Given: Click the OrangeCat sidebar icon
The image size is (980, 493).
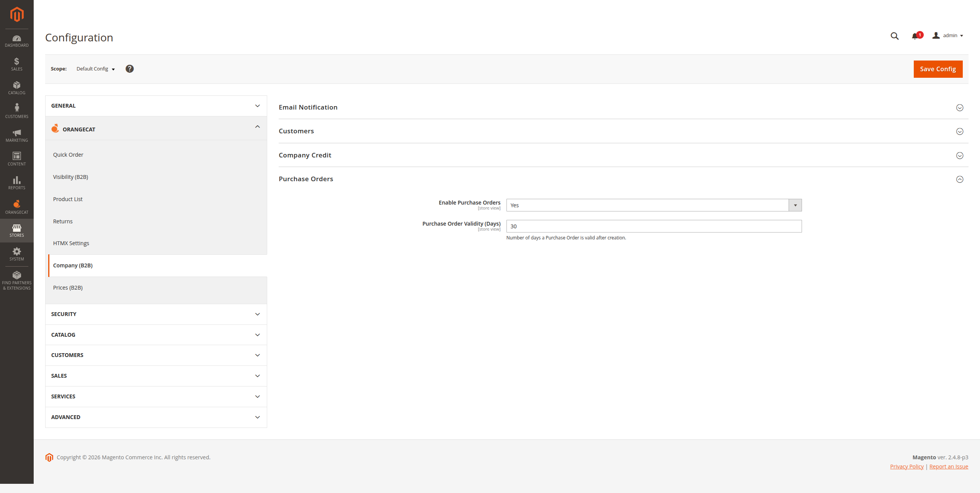Looking at the screenshot, I should (x=16, y=206).
